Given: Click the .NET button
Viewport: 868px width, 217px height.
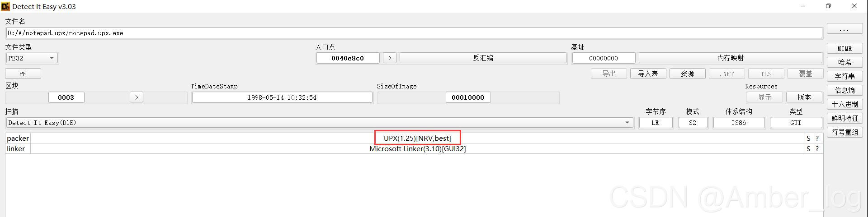Looking at the screenshot, I should click(726, 74).
